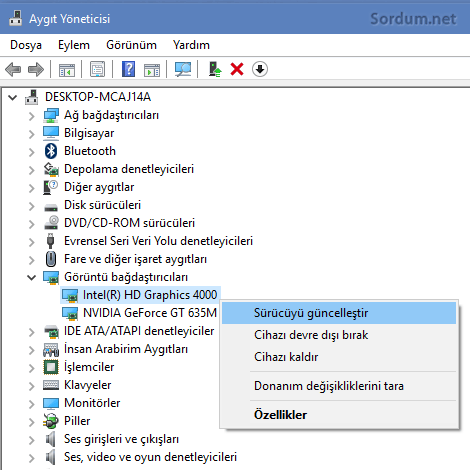Expand Depolama denetleyicileri node

coord(31,170)
